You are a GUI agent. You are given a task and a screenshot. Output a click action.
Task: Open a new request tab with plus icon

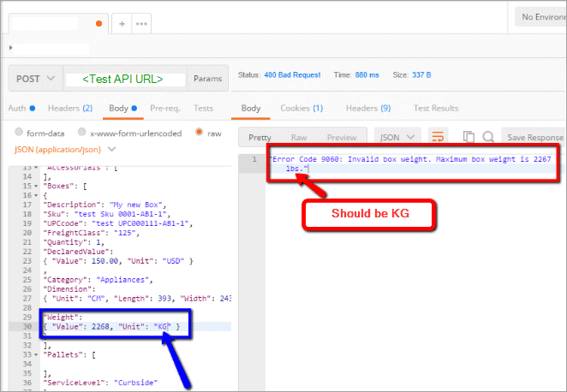(122, 24)
